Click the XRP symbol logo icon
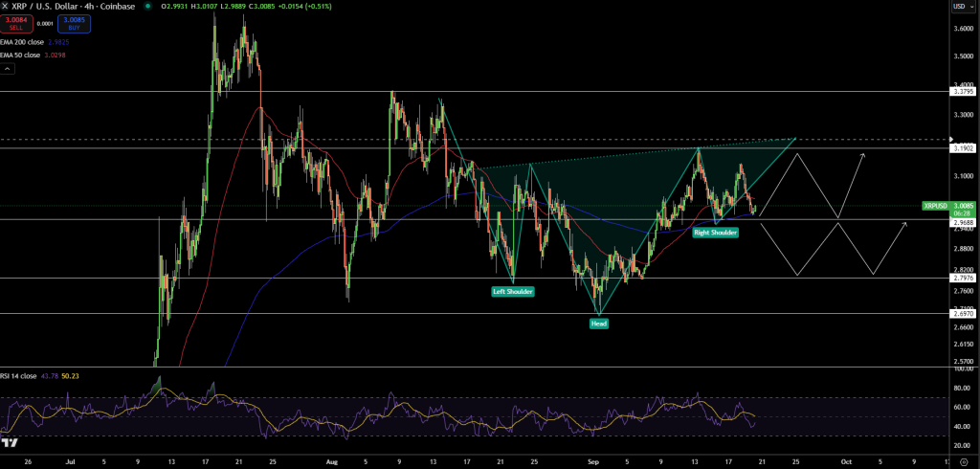 pos(5,7)
